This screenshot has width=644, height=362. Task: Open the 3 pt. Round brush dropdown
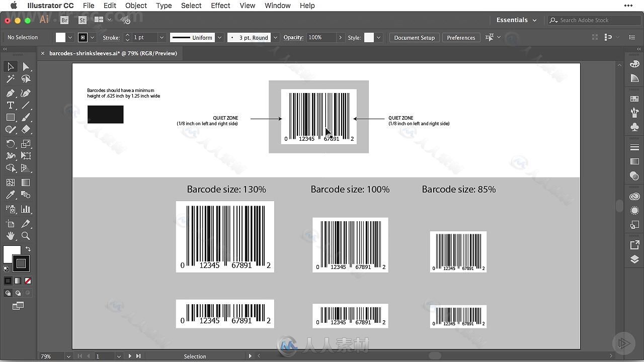click(x=275, y=38)
